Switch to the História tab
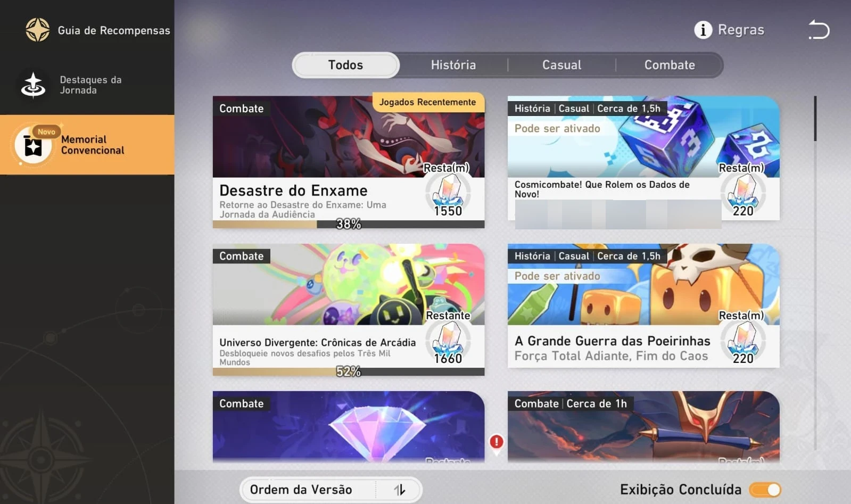This screenshot has height=504, width=851. pyautogui.click(x=453, y=65)
